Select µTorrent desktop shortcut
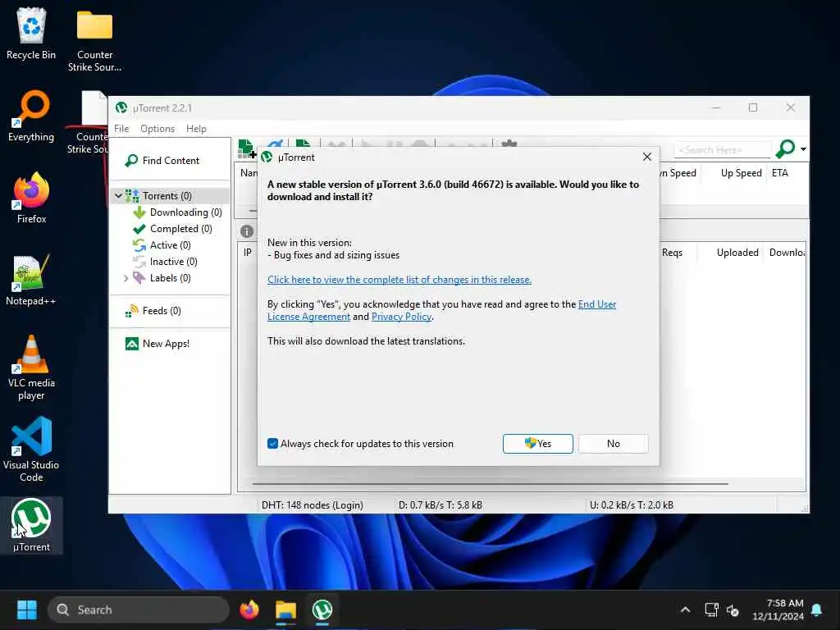 (x=31, y=525)
